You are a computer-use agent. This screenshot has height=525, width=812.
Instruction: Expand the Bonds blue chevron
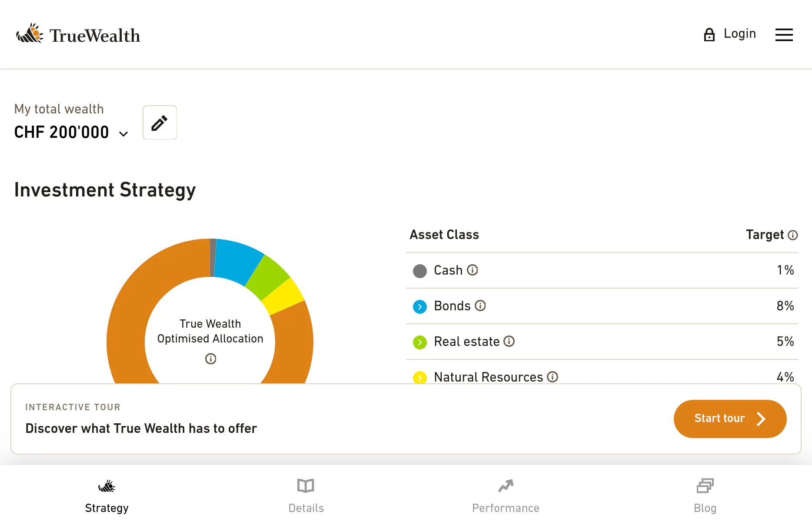(x=420, y=306)
